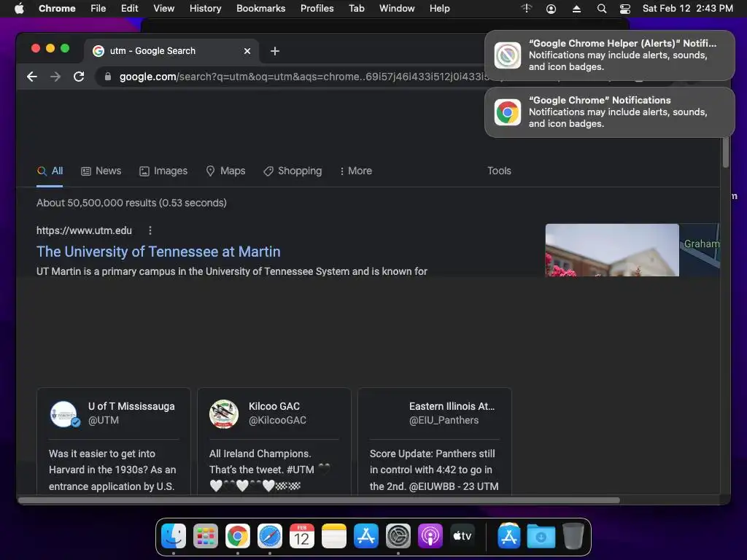This screenshot has height=560, width=747.
Task: Close the utm - Google Search tab
Action: pyautogui.click(x=247, y=51)
